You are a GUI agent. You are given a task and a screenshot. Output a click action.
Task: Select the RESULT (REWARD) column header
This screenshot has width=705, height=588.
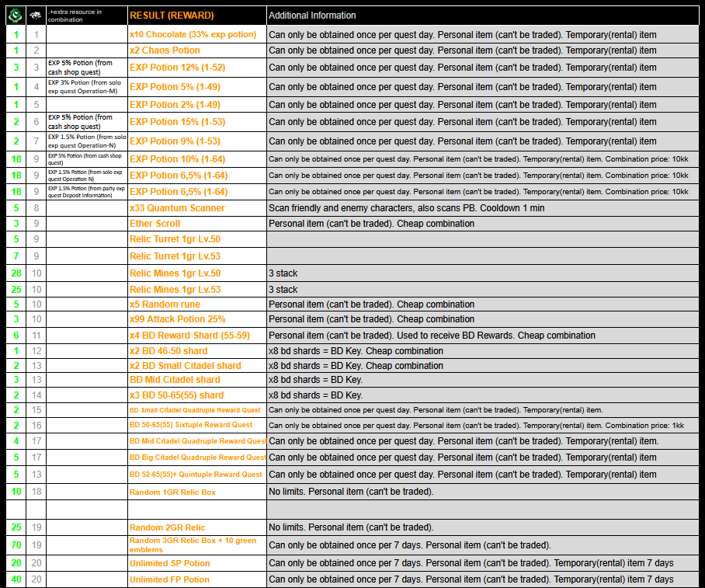coord(172,16)
